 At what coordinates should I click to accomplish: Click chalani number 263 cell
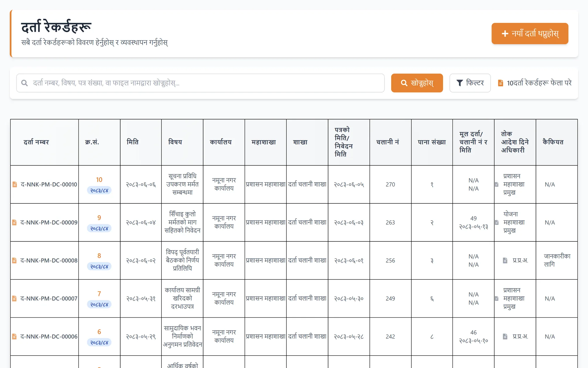coord(390,222)
